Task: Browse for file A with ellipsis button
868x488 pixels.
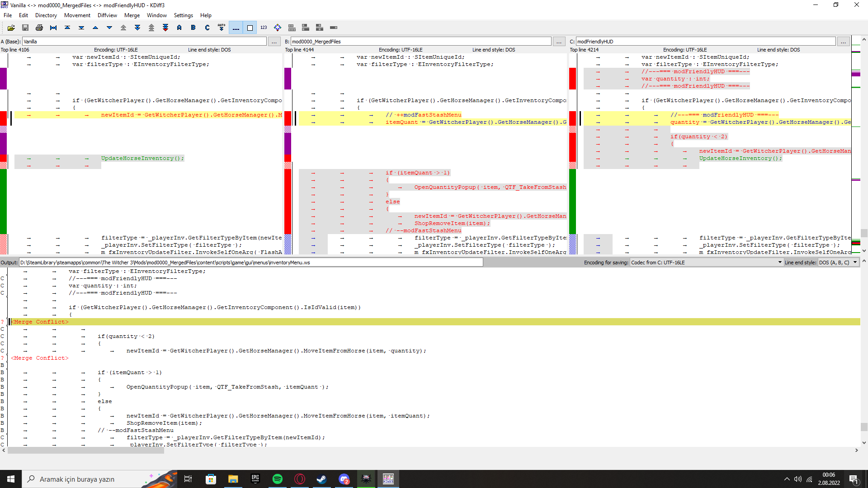Action: 274,42
